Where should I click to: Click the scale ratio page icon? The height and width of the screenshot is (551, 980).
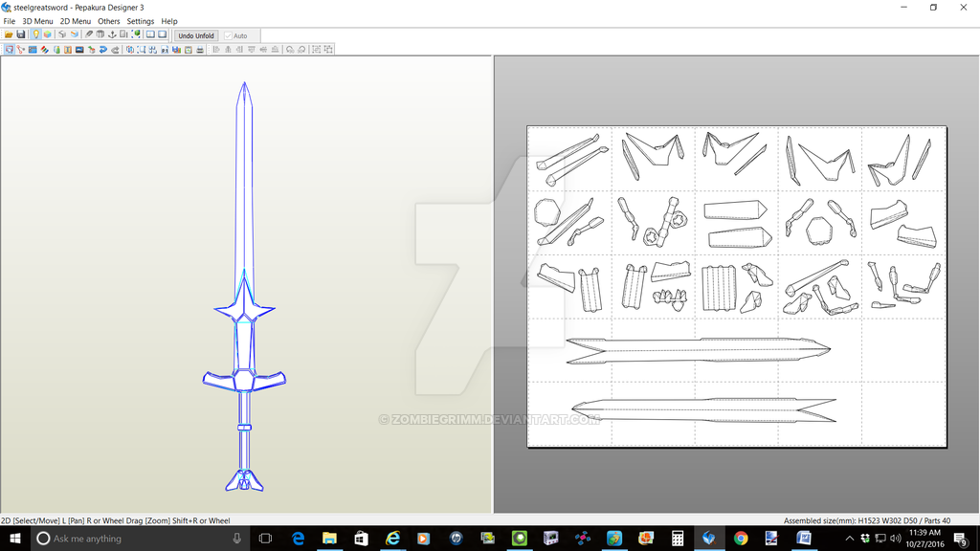coord(165,50)
